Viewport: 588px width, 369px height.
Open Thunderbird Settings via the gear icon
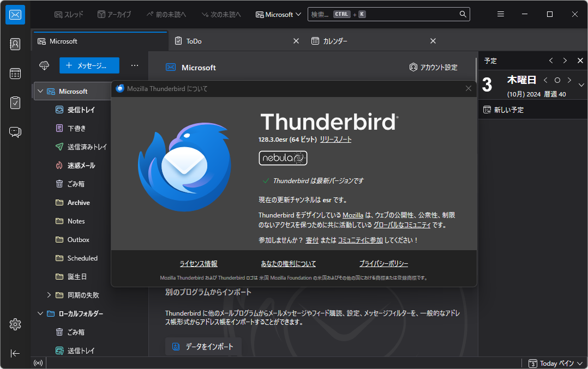(15, 324)
